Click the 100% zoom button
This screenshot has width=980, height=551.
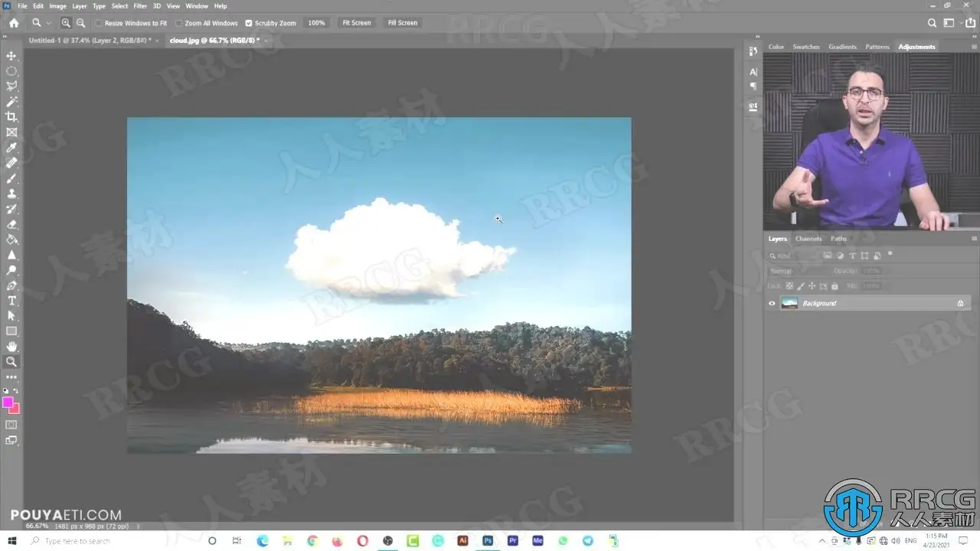point(316,23)
